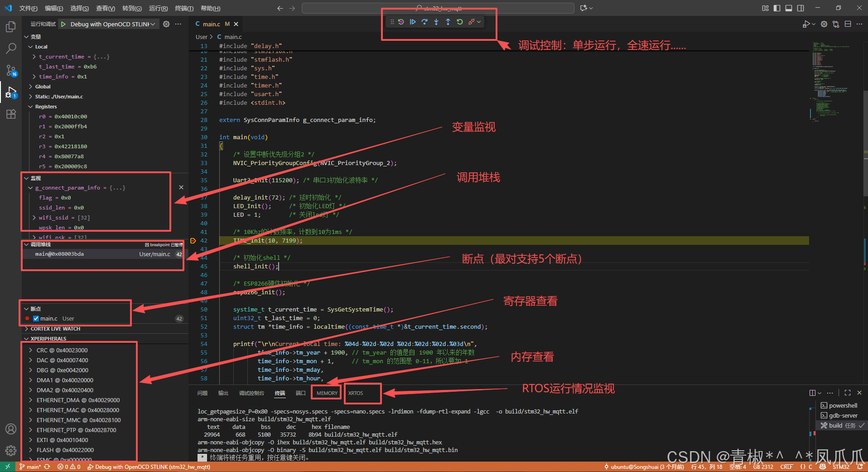The width and height of the screenshot is (868, 472).
Task: Select Step Out in debug controls
Action: click(x=448, y=21)
